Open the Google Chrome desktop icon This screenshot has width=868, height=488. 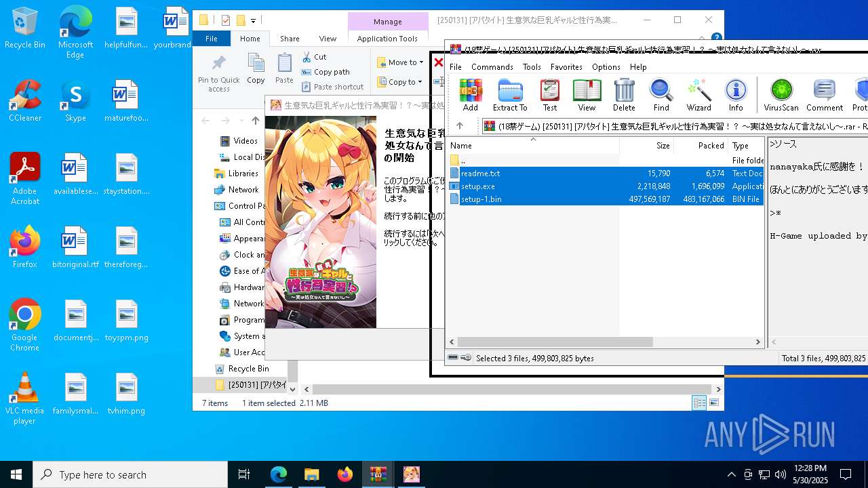click(x=24, y=325)
